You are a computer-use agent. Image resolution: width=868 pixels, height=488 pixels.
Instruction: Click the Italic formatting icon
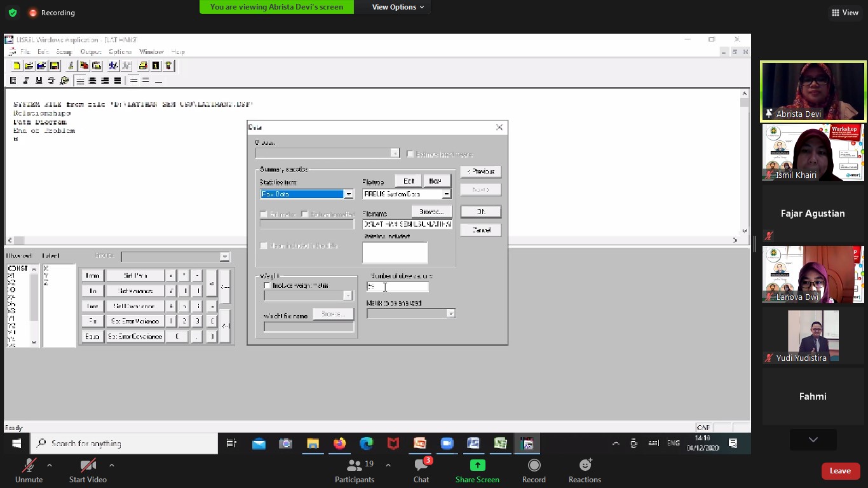[26, 81]
